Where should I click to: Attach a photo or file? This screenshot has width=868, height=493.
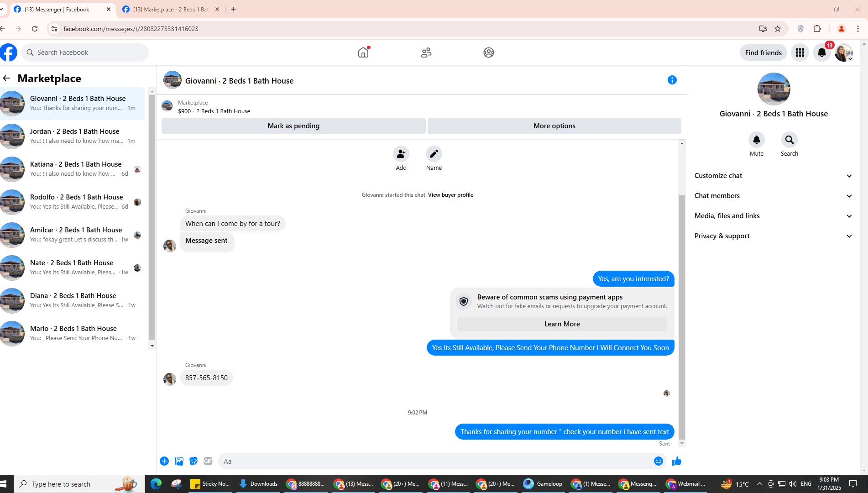[x=179, y=461]
